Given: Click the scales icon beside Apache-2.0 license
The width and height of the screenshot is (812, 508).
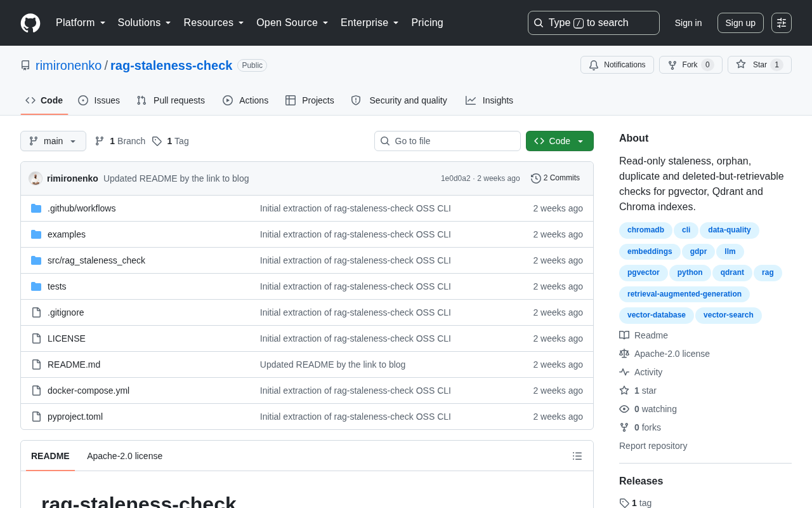Looking at the screenshot, I should pyautogui.click(x=624, y=354).
